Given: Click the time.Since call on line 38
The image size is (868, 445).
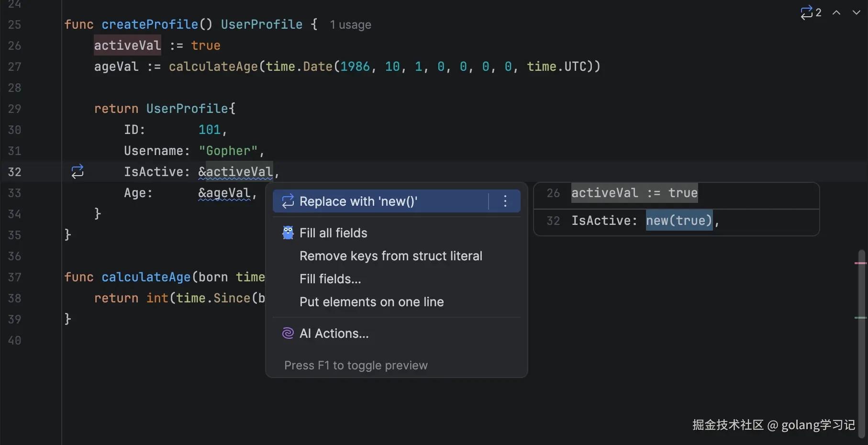Looking at the screenshot, I should (213, 298).
